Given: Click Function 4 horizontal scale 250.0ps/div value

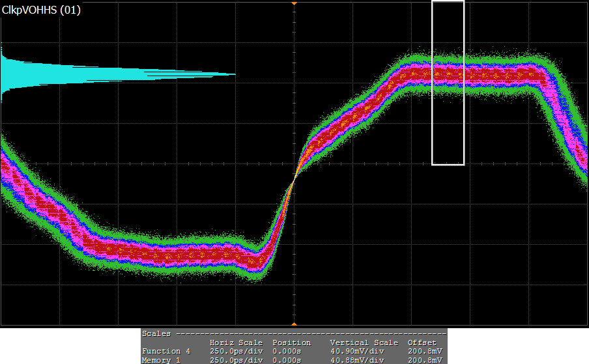Looking at the screenshot, I should pyautogui.click(x=236, y=351).
